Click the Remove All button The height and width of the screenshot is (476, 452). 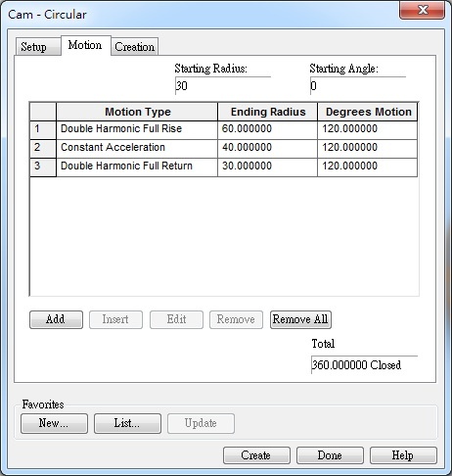300,319
